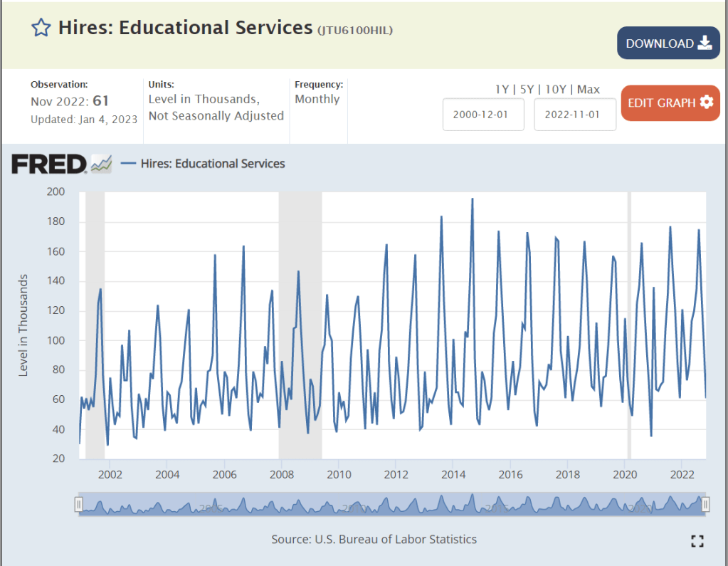Click the Download button
The width and height of the screenshot is (728, 566).
click(x=668, y=43)
